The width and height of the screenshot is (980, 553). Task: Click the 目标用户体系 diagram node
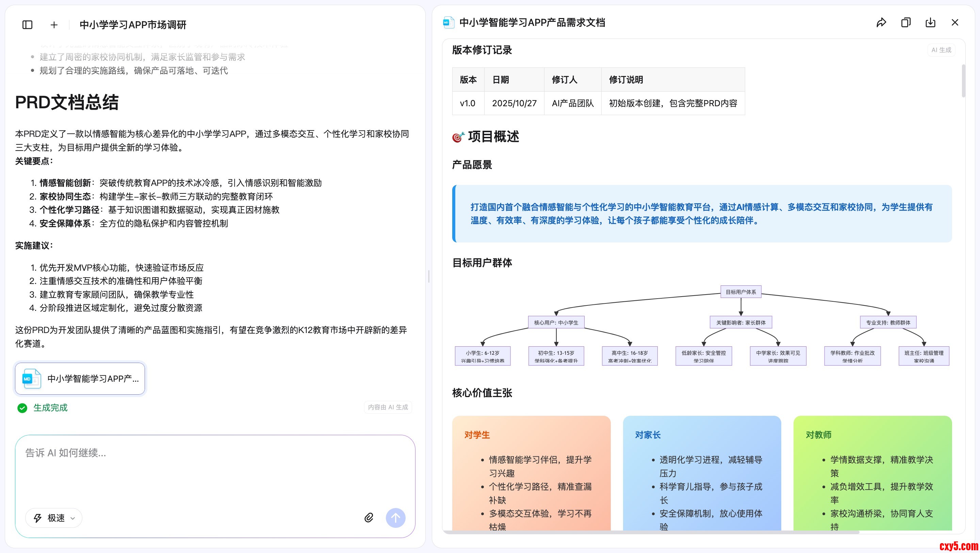tap(741, 292)
